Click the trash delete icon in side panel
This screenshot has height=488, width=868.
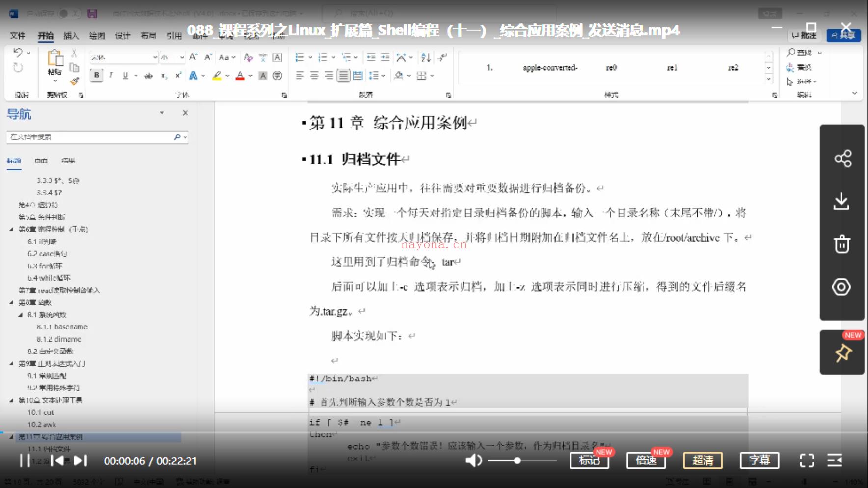pyautogui.click(x=842, y=244)
